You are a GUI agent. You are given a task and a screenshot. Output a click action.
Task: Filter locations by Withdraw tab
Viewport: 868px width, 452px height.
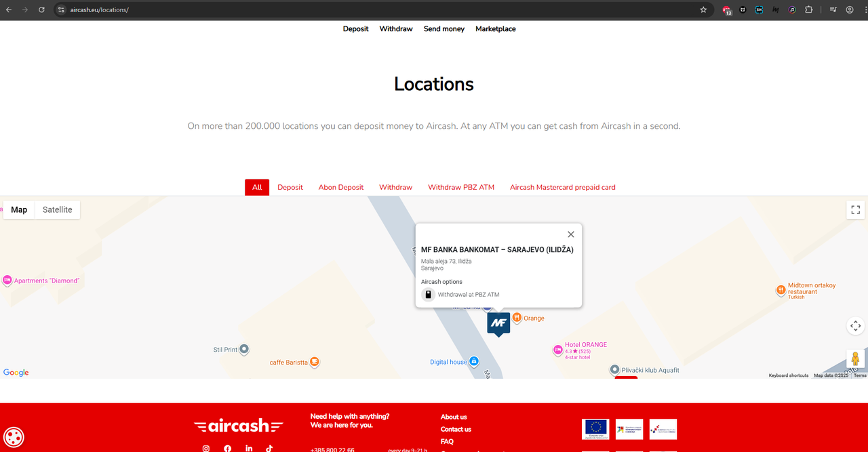pyautogui.click(x=395, y=187)
